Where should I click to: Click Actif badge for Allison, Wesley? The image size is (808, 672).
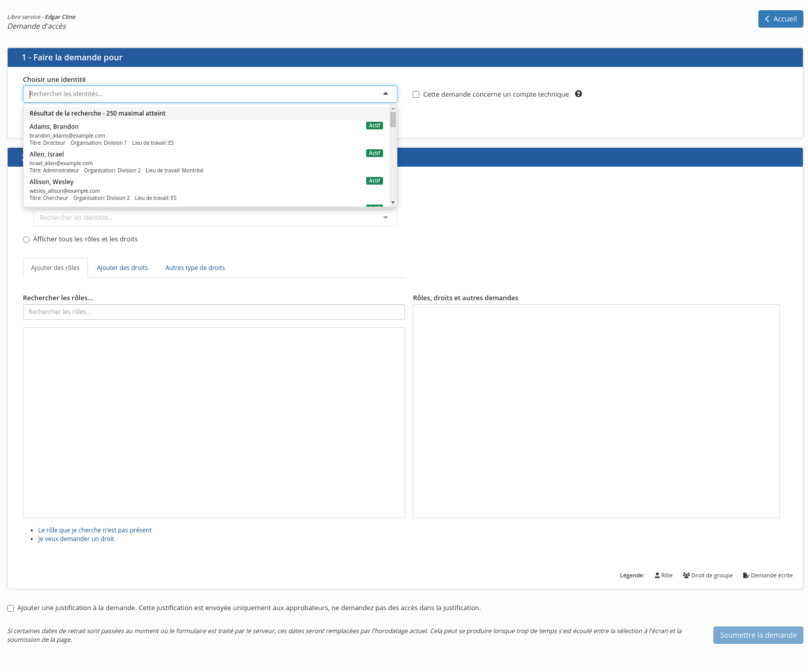(374, 181)
